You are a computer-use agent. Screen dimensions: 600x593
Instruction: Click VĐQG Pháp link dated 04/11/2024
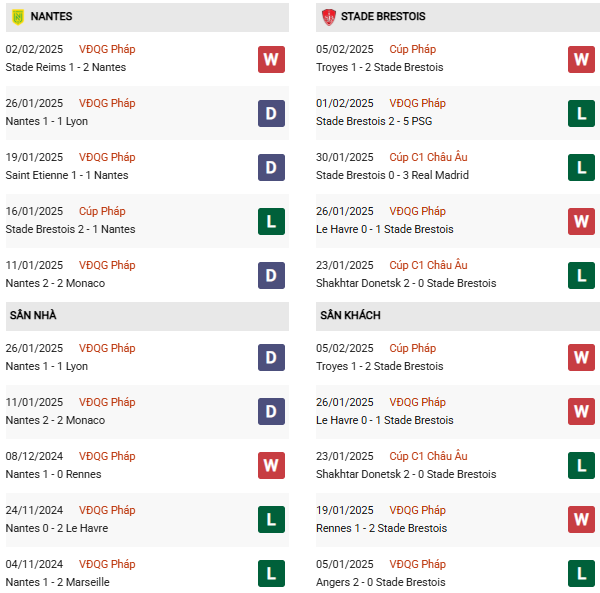[x=107, y=564]
